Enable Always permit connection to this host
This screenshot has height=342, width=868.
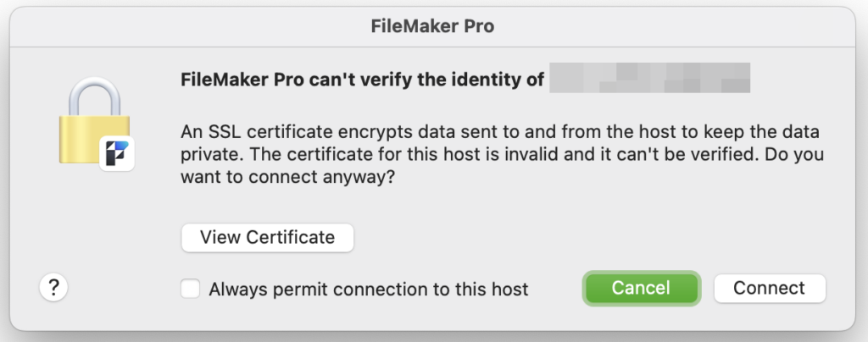coord(191,289)
